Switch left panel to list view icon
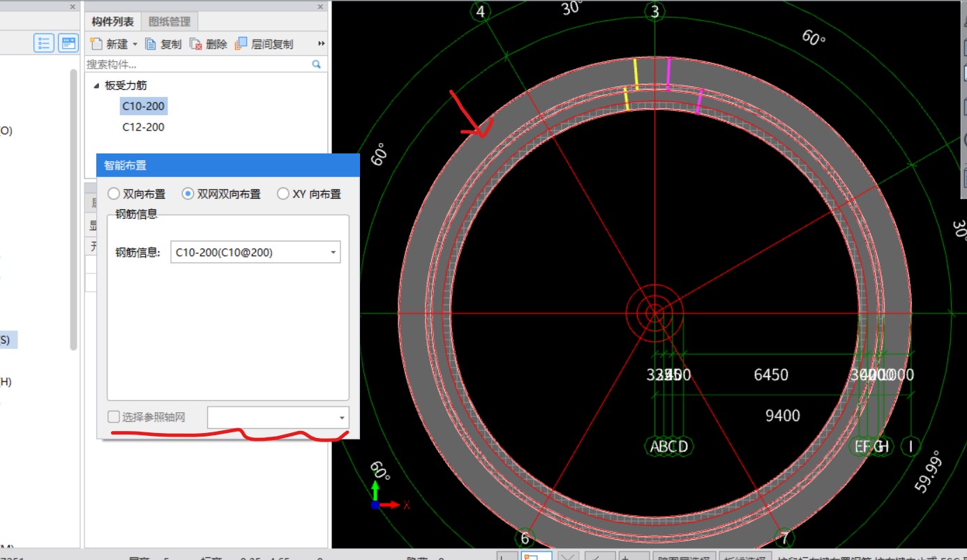 45,43
